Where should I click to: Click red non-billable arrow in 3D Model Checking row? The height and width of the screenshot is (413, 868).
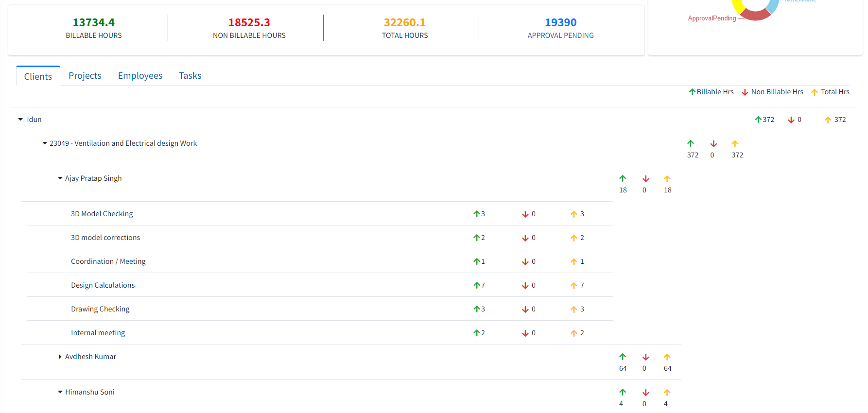525,214
